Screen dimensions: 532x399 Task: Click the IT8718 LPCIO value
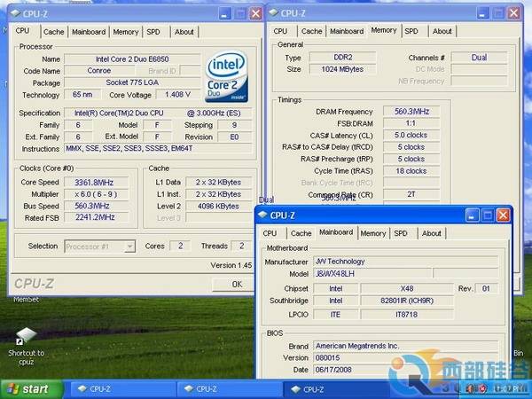407,315
